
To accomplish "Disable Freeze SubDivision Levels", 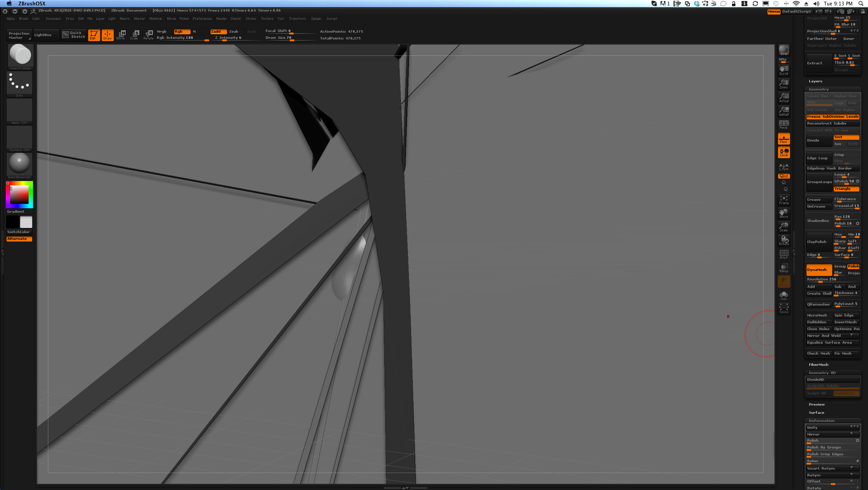I will point(832,116).
